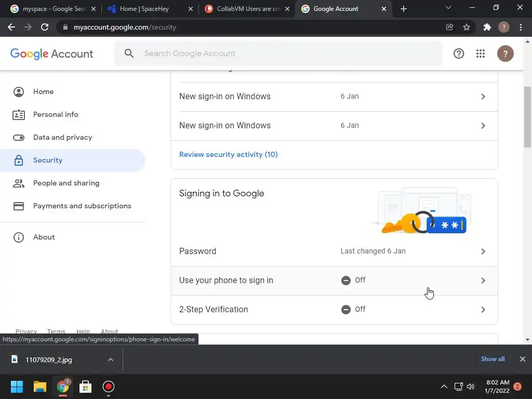Screen dimensions: 532x399
Task: Open the Windows Start menu
Action: click(17, 387)
